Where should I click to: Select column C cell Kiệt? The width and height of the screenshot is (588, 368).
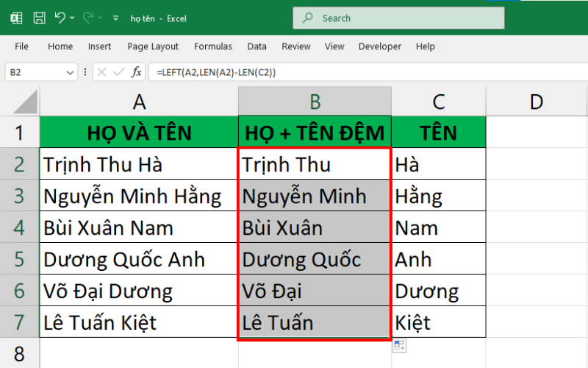[439, 322]
